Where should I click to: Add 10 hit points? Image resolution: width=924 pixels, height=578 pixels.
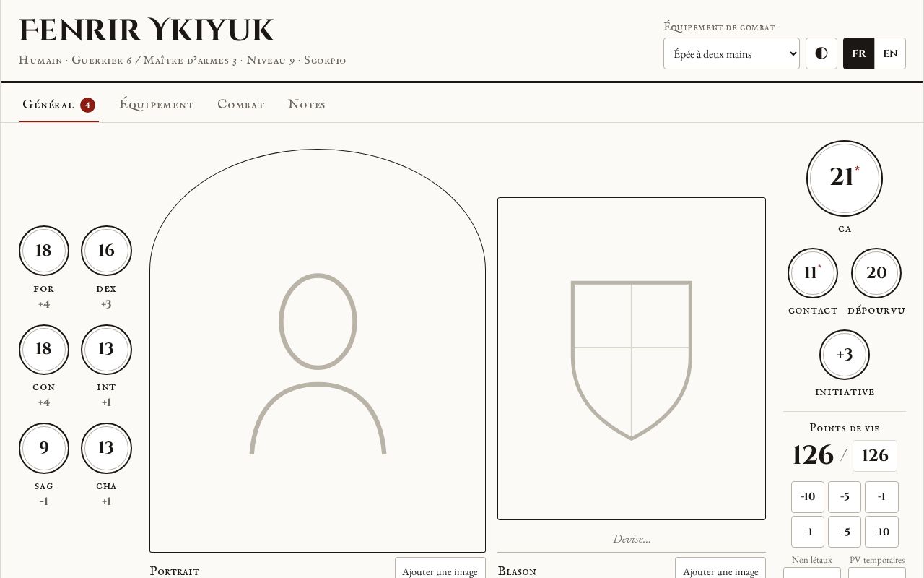[x=881, y=532]
